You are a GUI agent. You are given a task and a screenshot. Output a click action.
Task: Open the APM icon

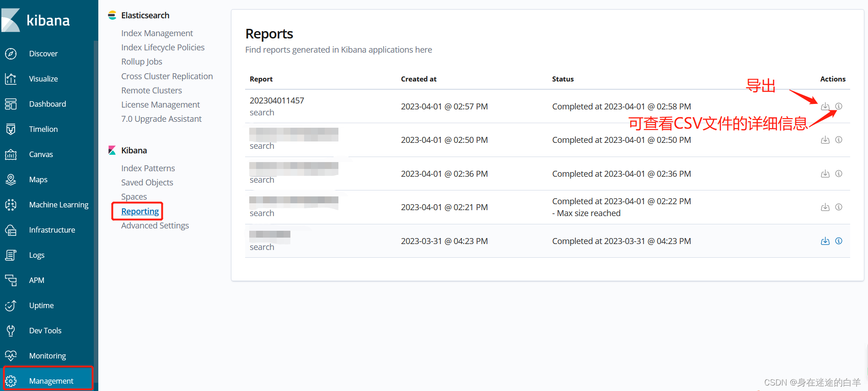click(x=11, y=280)
